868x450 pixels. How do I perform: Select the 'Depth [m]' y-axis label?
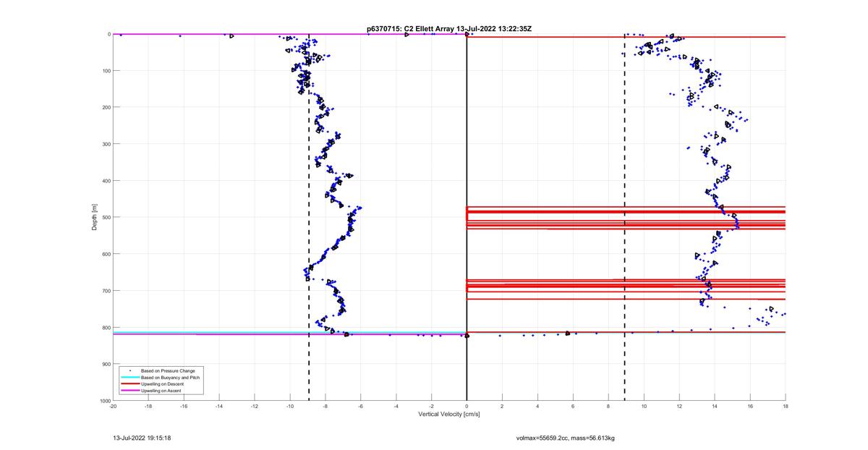pos(95,217)
